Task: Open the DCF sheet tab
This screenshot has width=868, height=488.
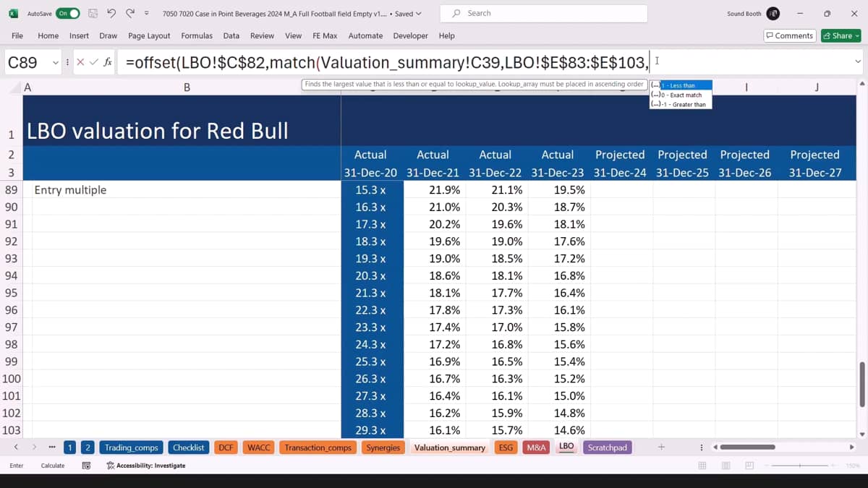Action: (226, 448)
